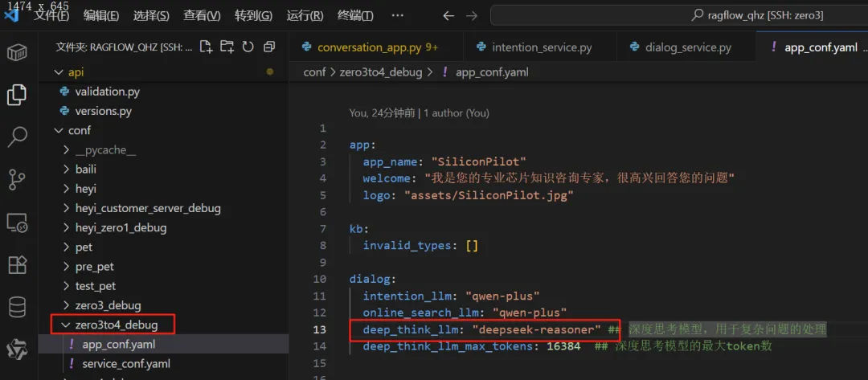The width and height of the screenshot is (868, 380).
Task: Click the app_conf.yaml breadcrumb segment
Action: (x=492, y=72)
